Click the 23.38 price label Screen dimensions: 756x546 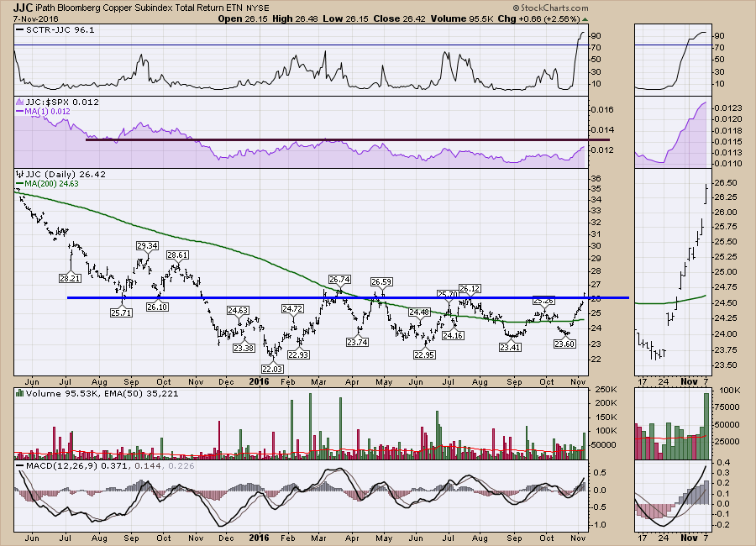(x=244, y=348)
